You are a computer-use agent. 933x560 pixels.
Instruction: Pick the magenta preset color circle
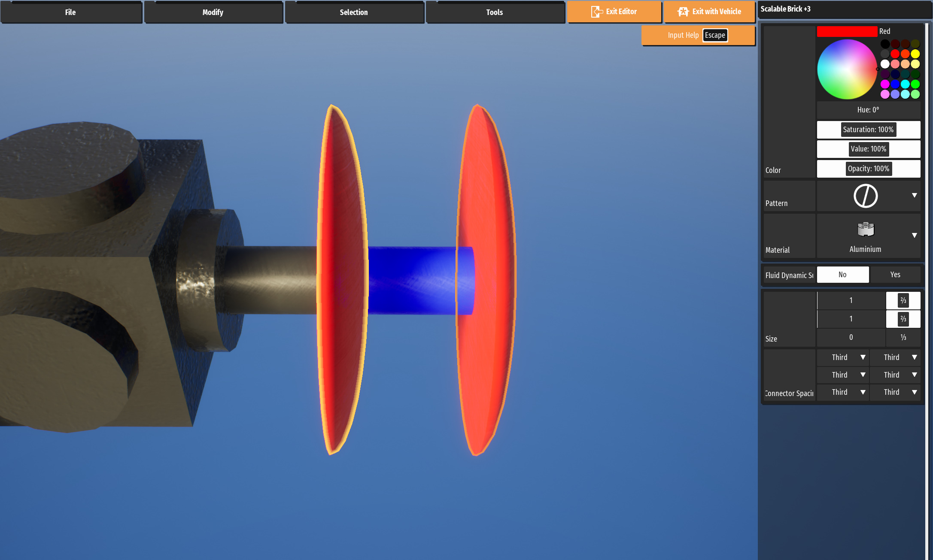pyautogui.click(x=885, y=84)
